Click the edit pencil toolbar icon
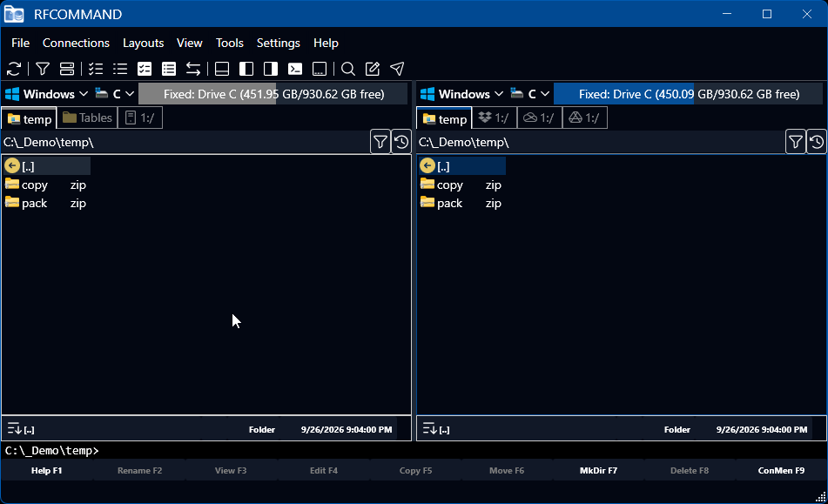This screenshot has width=828, height=504. pos(373,69)
